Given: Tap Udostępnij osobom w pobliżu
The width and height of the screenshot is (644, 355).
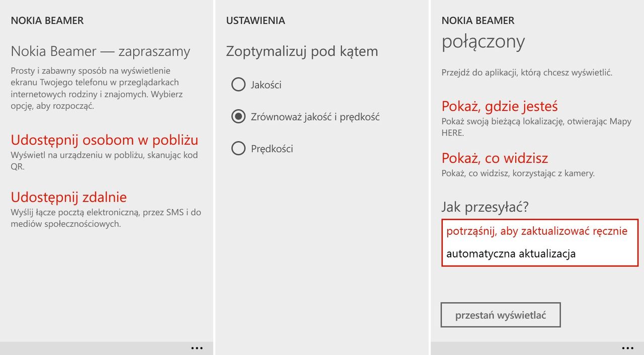Looking at the screenshot, I should 105,140.
